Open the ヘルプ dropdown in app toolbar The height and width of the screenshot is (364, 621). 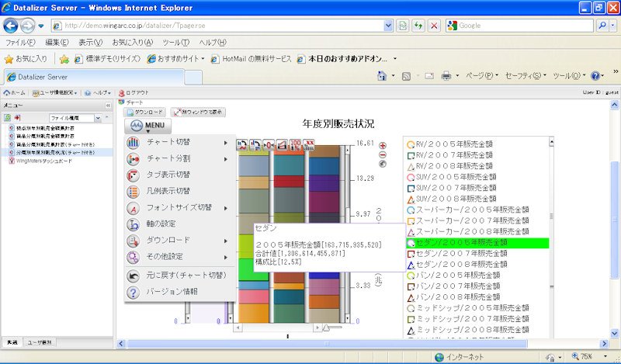click(98, 92)
